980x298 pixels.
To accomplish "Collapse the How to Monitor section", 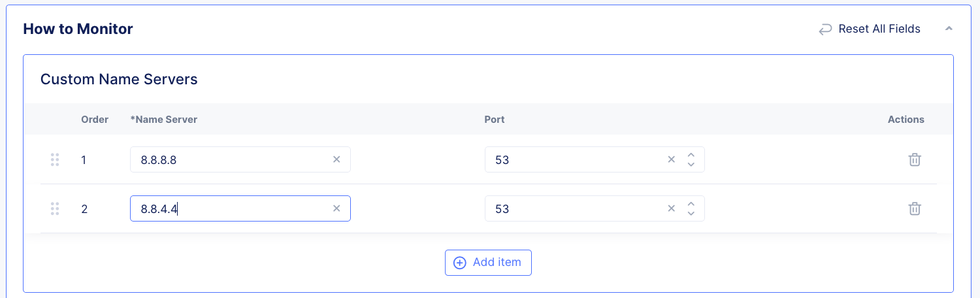I will tap(949, 29).
